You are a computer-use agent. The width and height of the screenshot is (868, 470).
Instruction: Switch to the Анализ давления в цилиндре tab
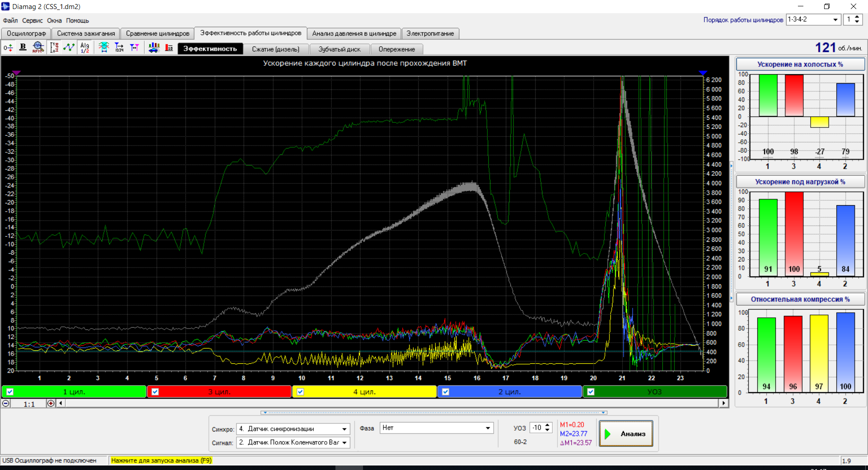click(x=354, y=33)
